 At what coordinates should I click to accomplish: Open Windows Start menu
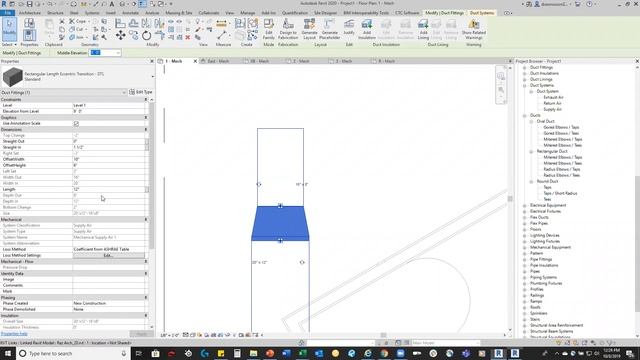[8, 353]
